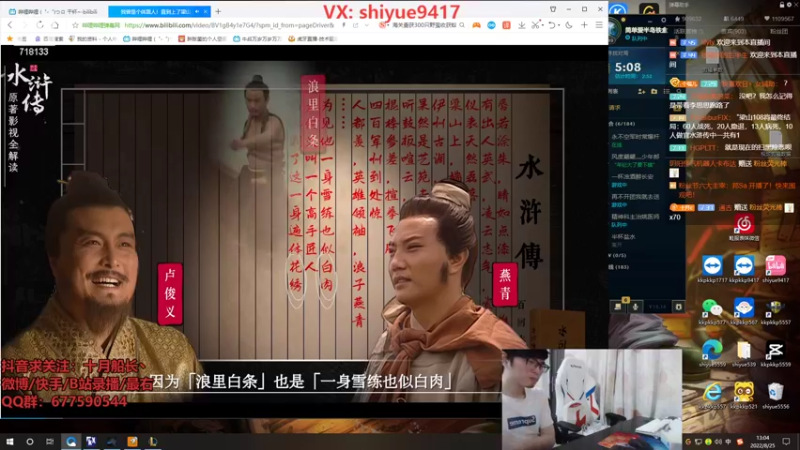The width and height of the screenshot is (800, 450).
Task: Open the Windows Start menu
Action: pyautogui.click(x=10, y=441)
